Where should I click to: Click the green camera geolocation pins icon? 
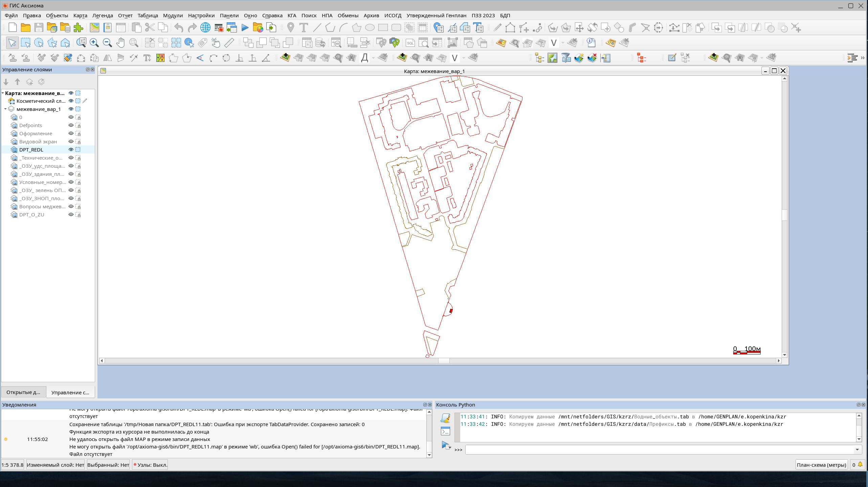[x=395, y=43]
